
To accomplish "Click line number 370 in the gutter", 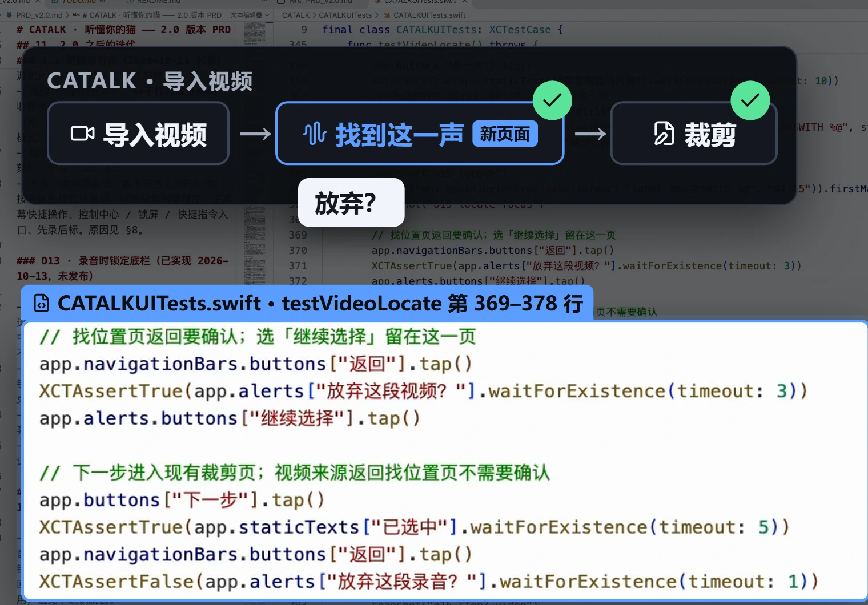I will (298, 251).
